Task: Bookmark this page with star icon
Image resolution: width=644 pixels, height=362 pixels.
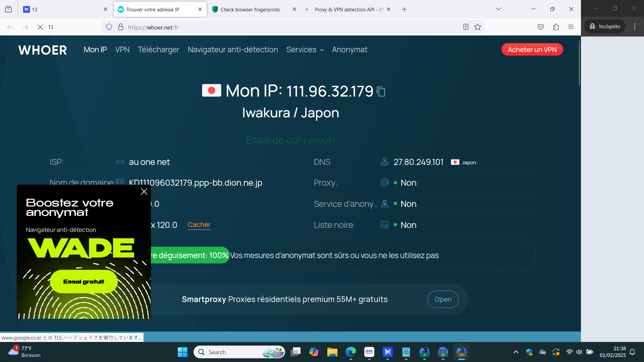Action: pyautogui.click(x=478, y=27)
